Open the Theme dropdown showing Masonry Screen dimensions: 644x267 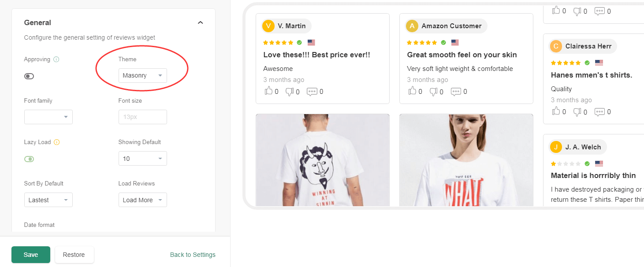pos(142,76)
